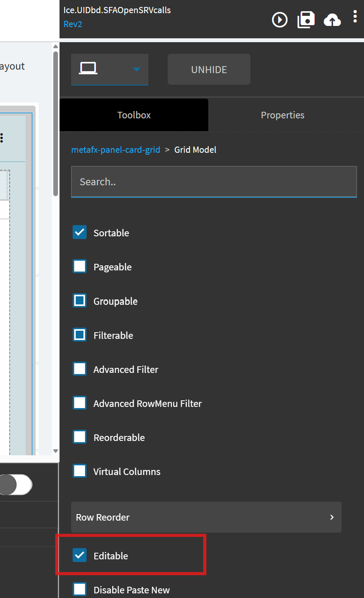Viewport: 364px width, 598px height.
Task: Click the three-dot icon in layout canvas
Action: 2,138
